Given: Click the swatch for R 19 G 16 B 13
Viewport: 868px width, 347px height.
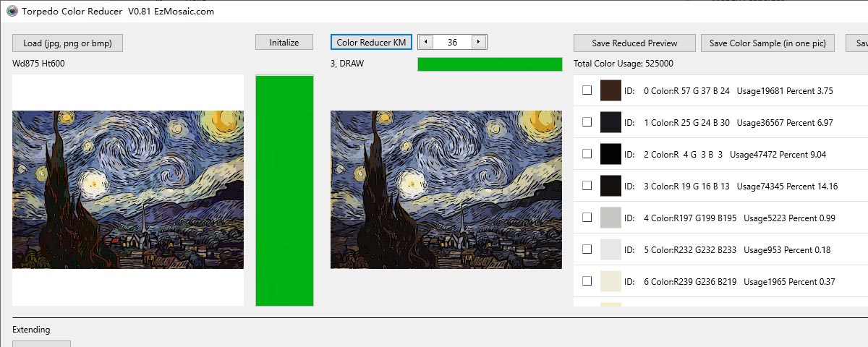Looking at the screenshot, I should pos(610,186).
